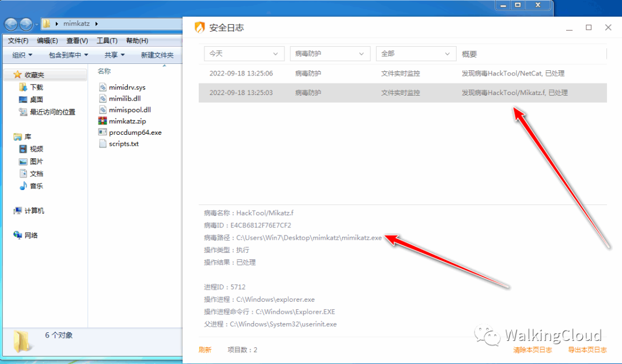The width and height of the screenshot is (622, 364).
Task: Click the large folder icon in details pane
Action: coord(22,342)
